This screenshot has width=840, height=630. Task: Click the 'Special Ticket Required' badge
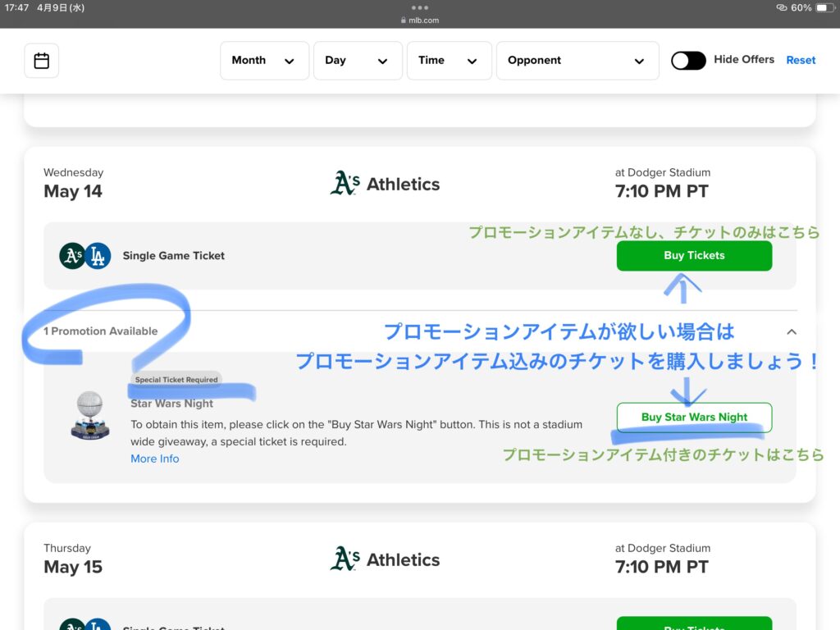pyautogui.click(x=176, y=379)
